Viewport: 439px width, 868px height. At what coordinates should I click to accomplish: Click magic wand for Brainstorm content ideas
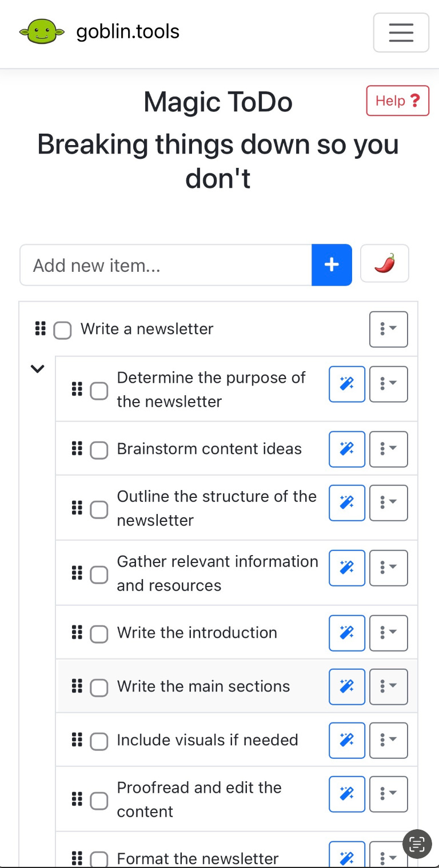[x=347, y=449]
